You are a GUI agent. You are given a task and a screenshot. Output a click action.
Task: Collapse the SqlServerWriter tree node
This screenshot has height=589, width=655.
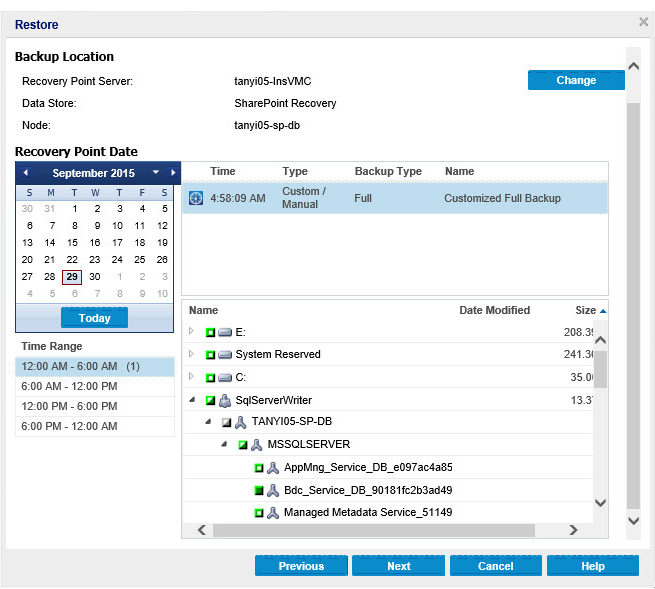pos(192,400)
